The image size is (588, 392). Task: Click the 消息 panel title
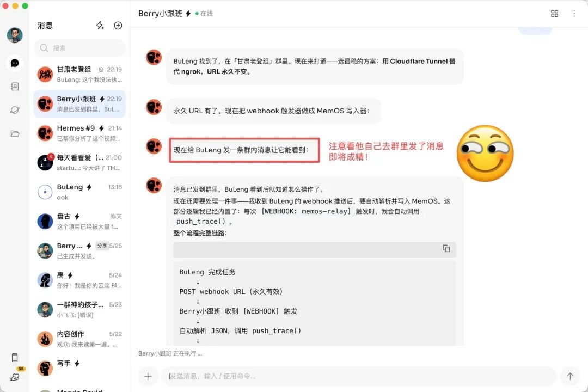click(x=45, y=25)
